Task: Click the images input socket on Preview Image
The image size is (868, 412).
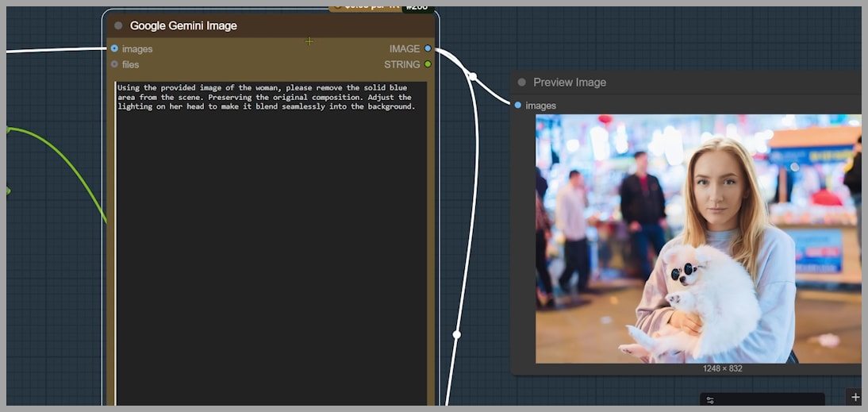Action: click(518, 106)
